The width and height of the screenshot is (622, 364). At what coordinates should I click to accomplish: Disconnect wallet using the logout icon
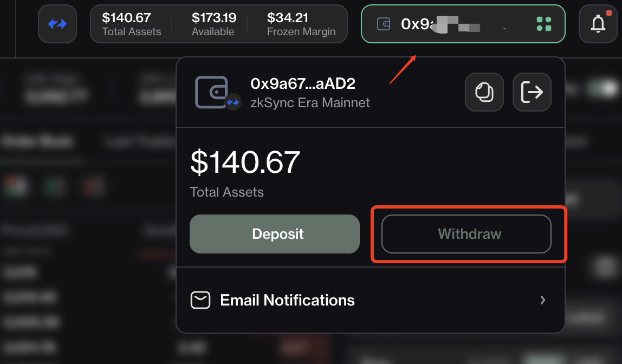click(x=532, y=92)
